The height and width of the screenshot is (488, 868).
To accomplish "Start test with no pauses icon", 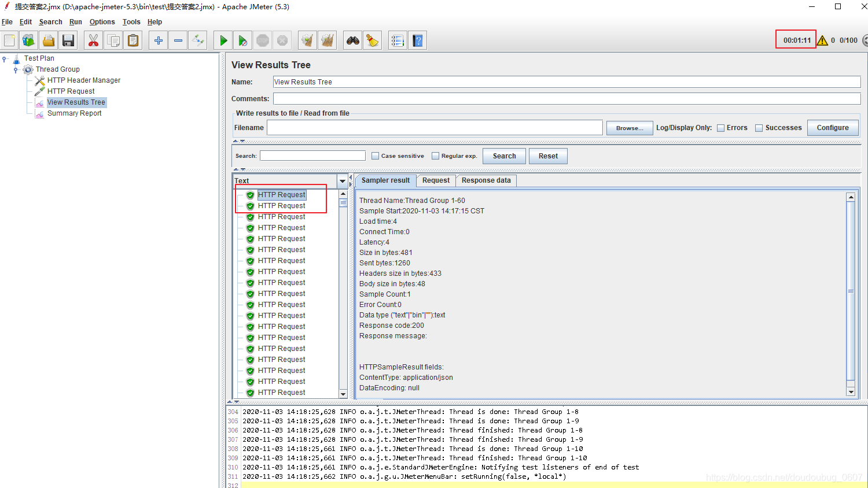I will 243,40.
